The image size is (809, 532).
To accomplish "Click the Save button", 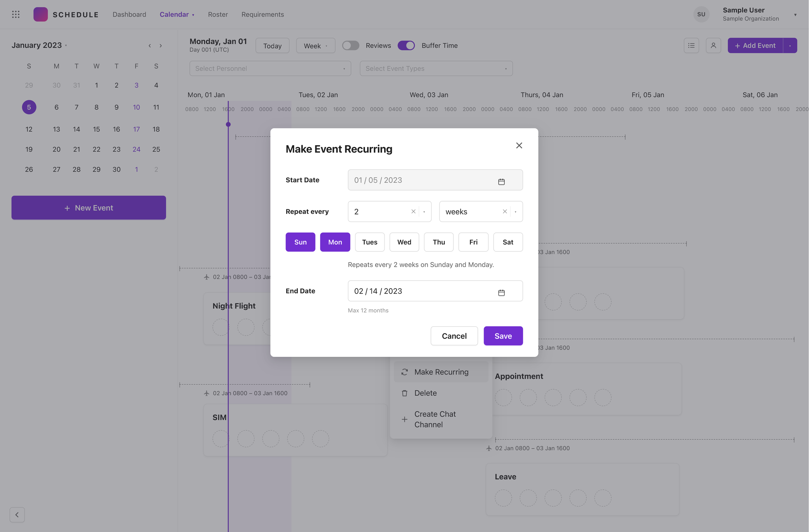I will (x=503, y=336).
